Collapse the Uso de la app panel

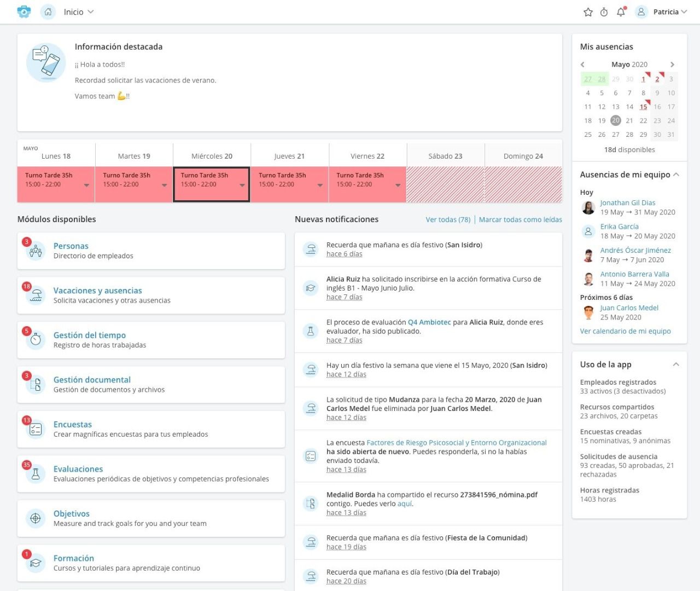676,364
